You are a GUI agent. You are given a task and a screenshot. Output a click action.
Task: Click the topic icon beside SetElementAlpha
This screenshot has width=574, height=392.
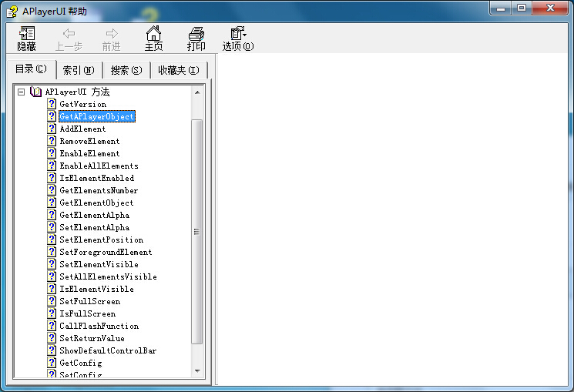[x=52, y=227]
